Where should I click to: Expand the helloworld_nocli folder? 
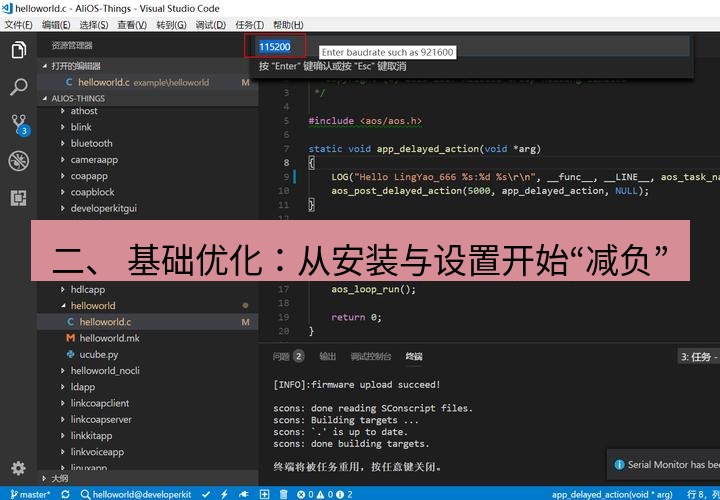pos(62,371)
